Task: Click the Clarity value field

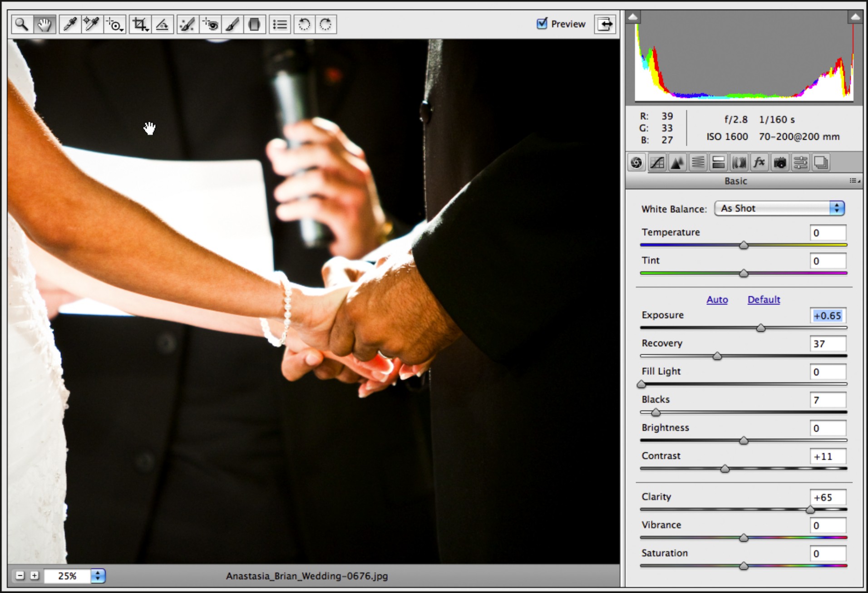Action: point(828,497)
